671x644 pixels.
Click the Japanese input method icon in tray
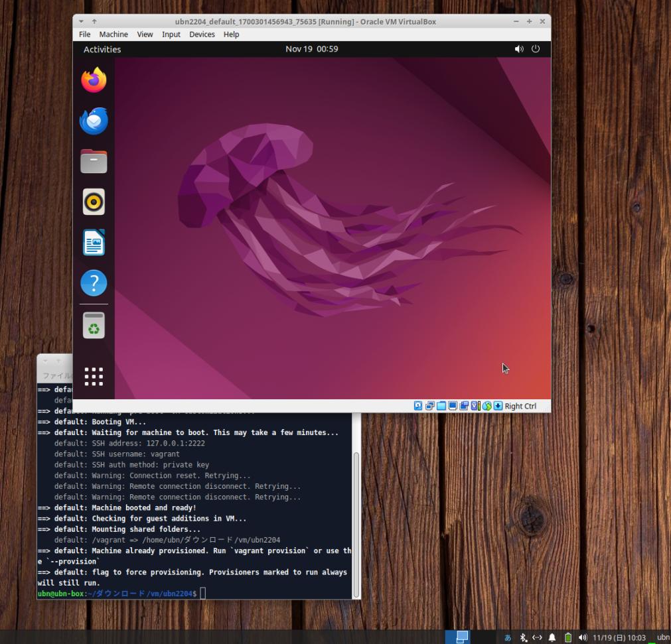pyautogui.click(x=508, y=637)
